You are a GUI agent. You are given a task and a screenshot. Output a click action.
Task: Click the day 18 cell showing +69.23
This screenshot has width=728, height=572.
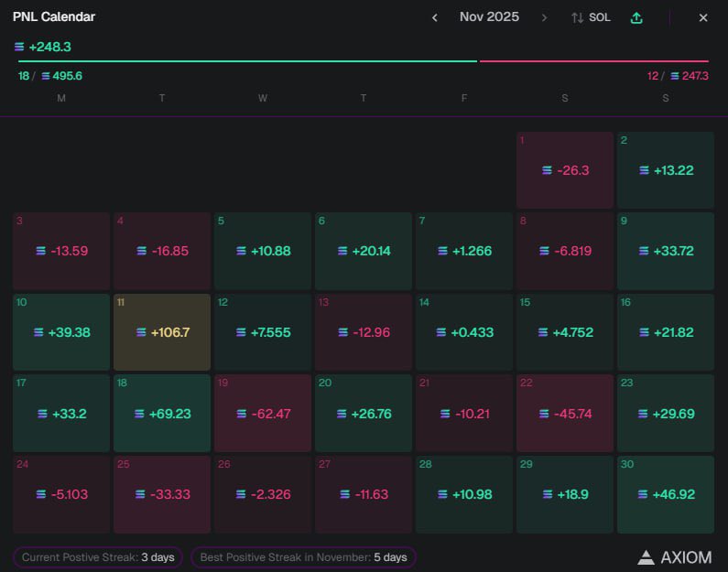click(x=162, y=414)
